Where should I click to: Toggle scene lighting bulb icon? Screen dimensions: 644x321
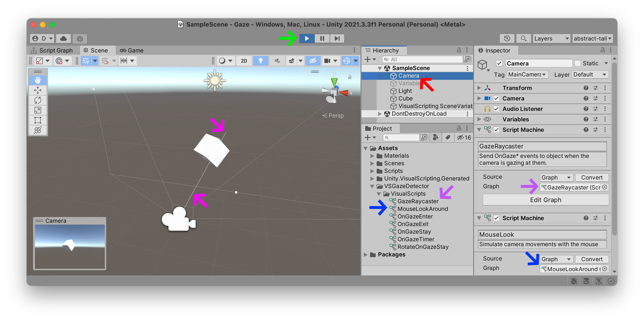[x=260, y=61]
